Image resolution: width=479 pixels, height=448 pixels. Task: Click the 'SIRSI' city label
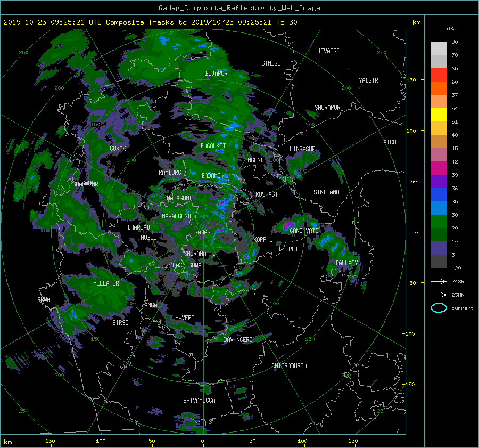(120, 323)
